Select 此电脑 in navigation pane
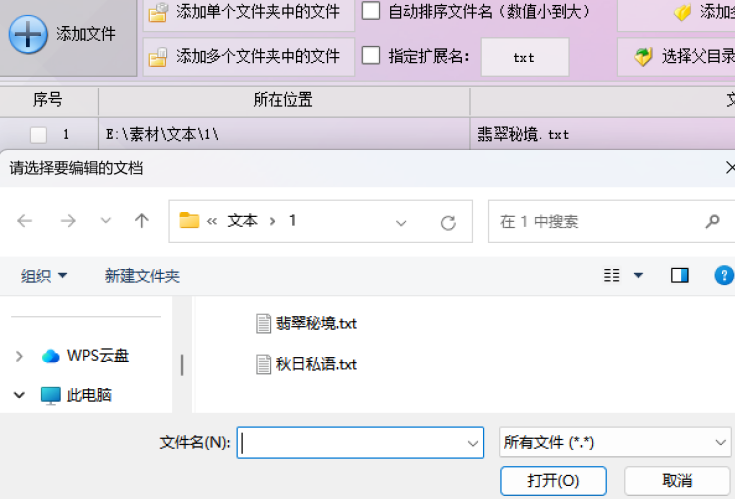 (x=77, y=395)
